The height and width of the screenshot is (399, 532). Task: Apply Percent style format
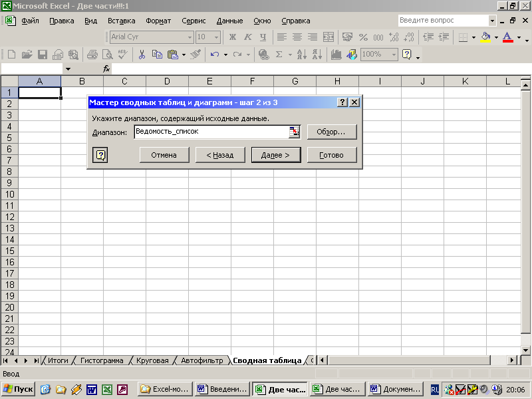(363, 37)
